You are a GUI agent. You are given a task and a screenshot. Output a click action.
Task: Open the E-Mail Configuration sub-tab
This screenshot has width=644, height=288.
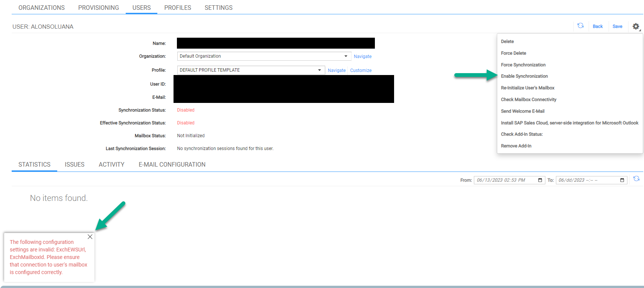point(172,165)
